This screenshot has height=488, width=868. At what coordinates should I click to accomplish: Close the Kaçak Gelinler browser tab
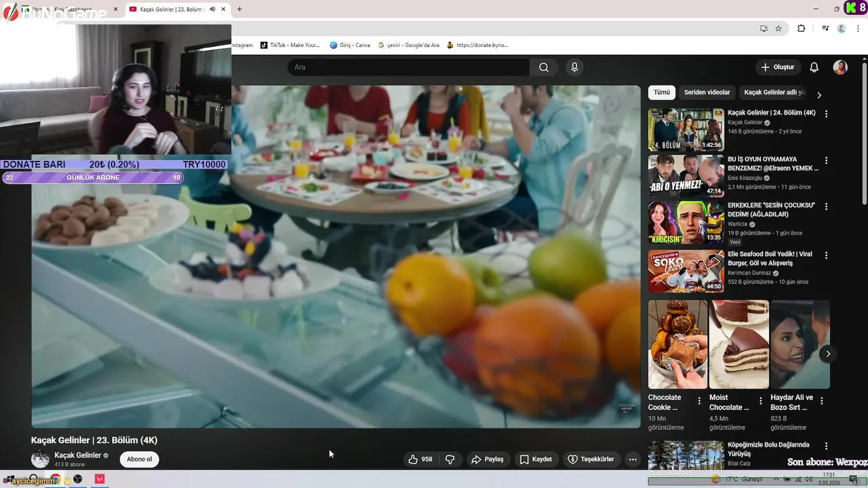click(x=223, y=9)
